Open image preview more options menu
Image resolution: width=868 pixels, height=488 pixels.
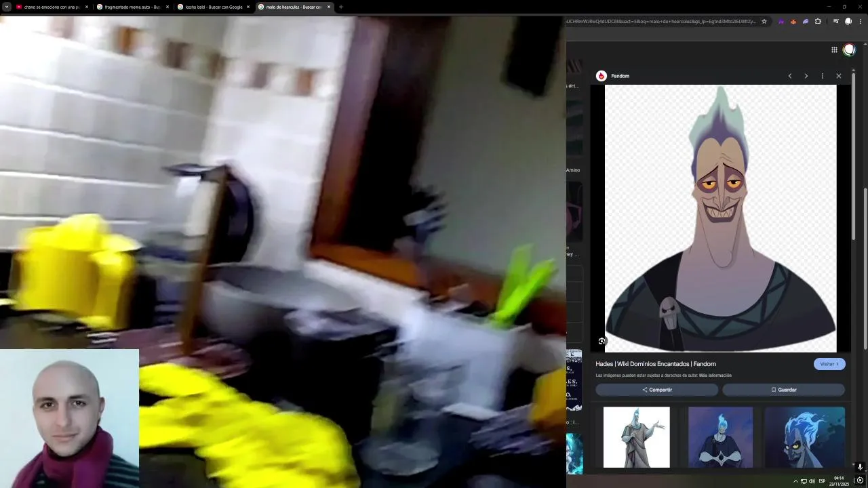[823, 76]
